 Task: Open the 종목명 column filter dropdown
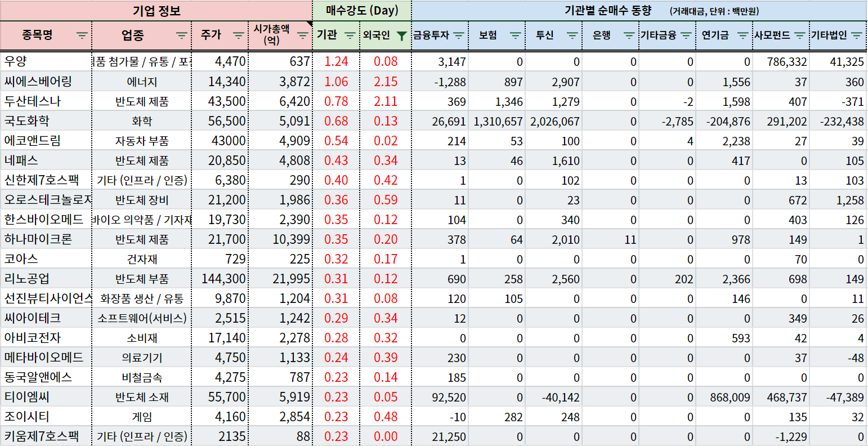82,35
